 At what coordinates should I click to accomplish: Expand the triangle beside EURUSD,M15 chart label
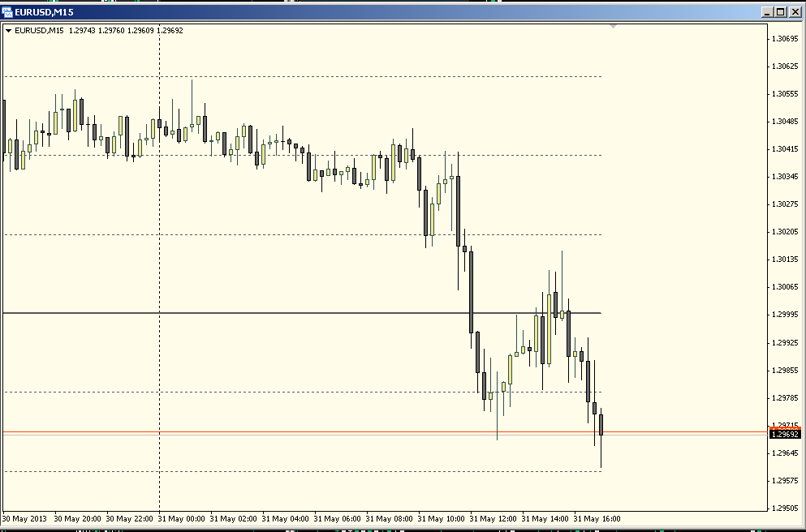(x=8, y=31)
